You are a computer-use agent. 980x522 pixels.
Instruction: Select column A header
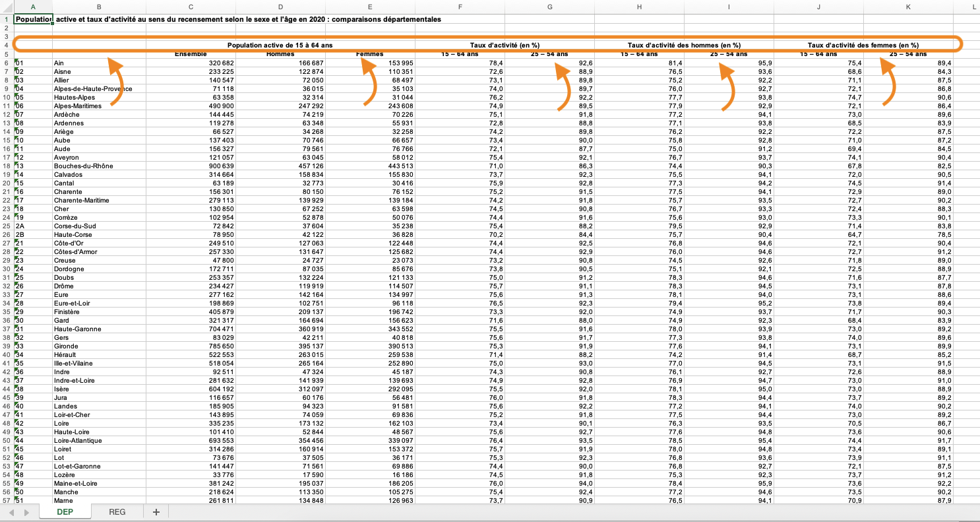pos(32,7)
